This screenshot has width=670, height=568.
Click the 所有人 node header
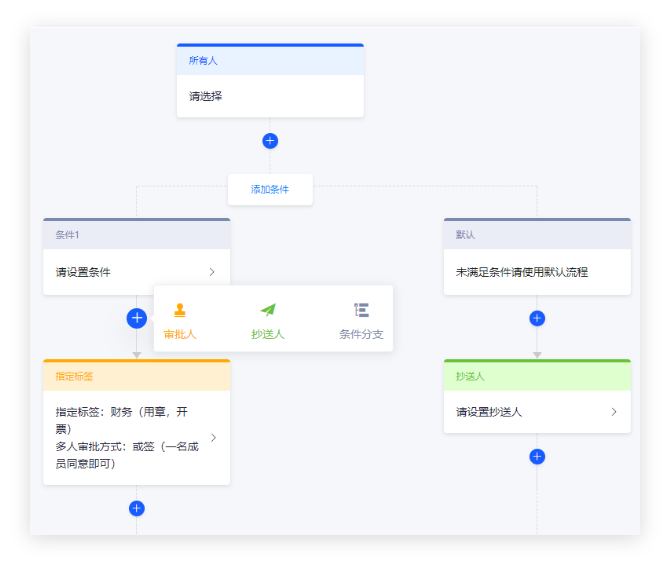(270, 61)
